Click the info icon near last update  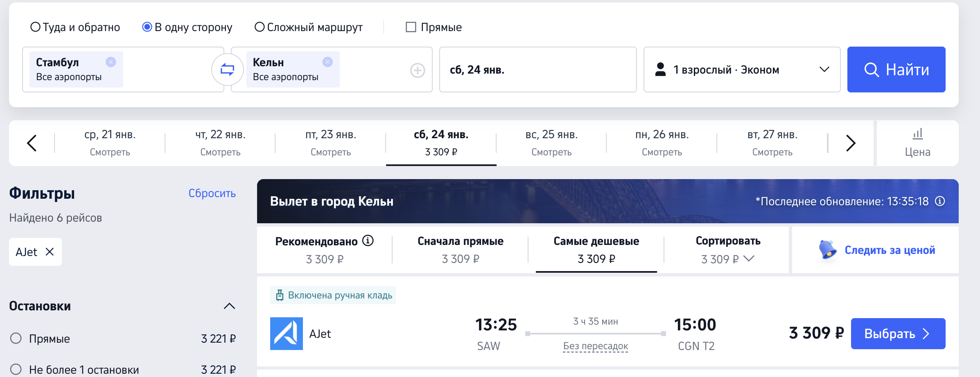[940, 201]
